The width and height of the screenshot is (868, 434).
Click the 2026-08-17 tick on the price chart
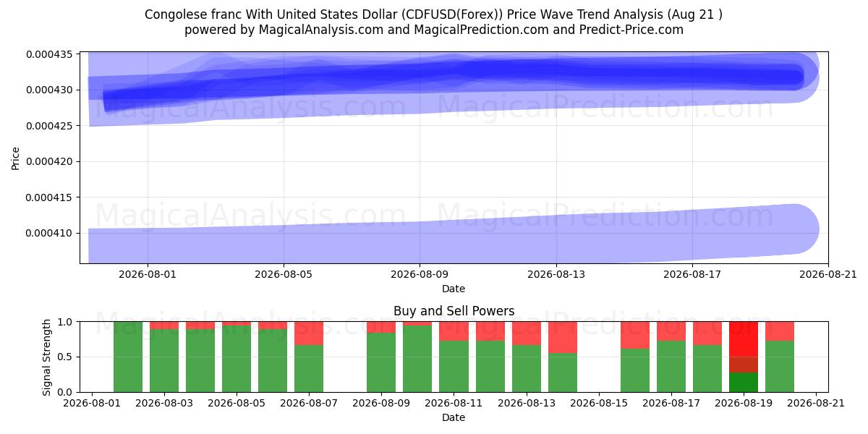[692, 275]
